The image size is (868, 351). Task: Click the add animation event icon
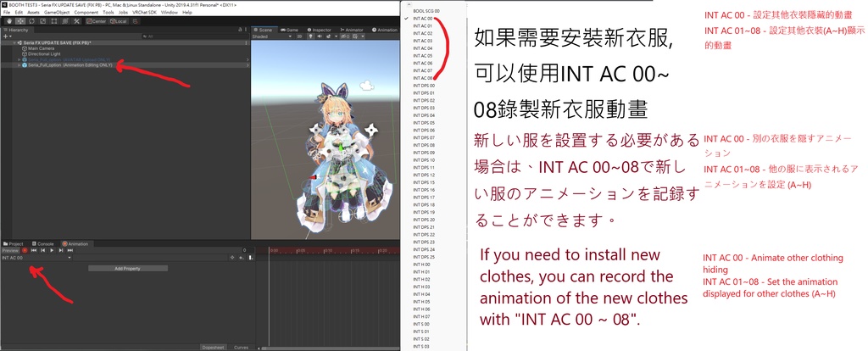251,258
